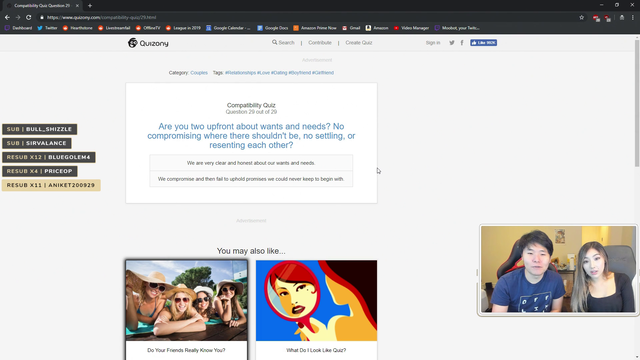Open the 'Do Your Friends Really Know You?' thumbnail
The width and height of the screenshot is (640, 360).
(187, 300)
